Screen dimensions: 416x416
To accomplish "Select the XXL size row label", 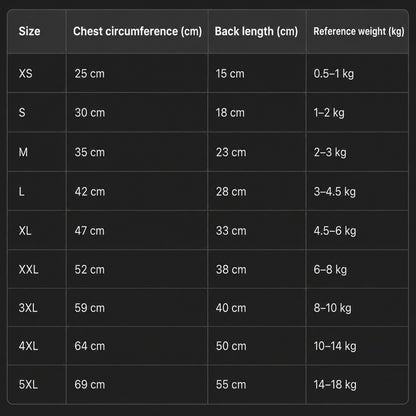I will pos(29,269).
